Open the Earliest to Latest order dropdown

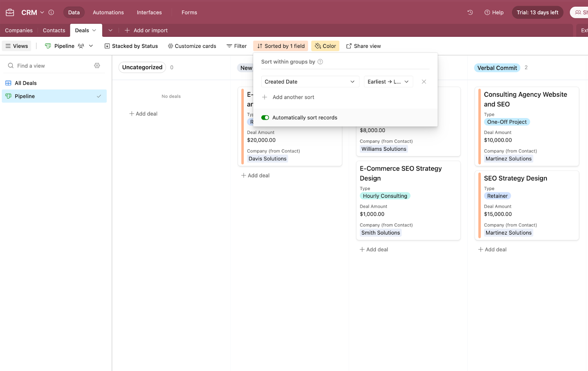tap(388, 82)
